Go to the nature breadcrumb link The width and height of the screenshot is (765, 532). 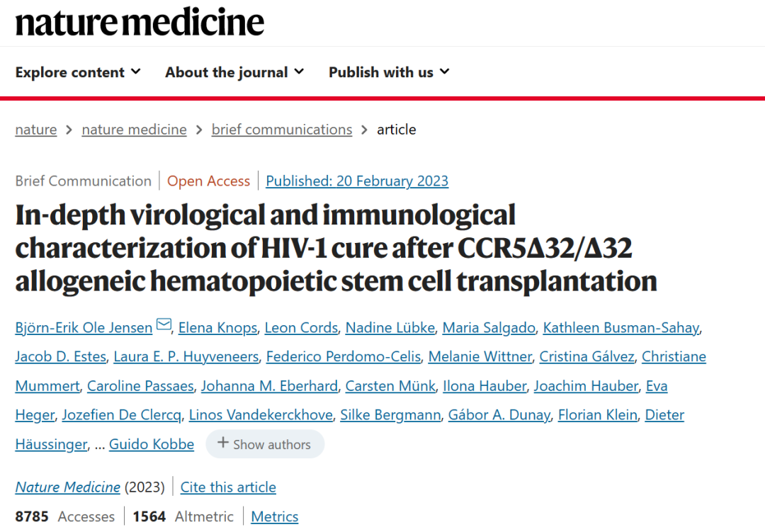coord(36,130)
